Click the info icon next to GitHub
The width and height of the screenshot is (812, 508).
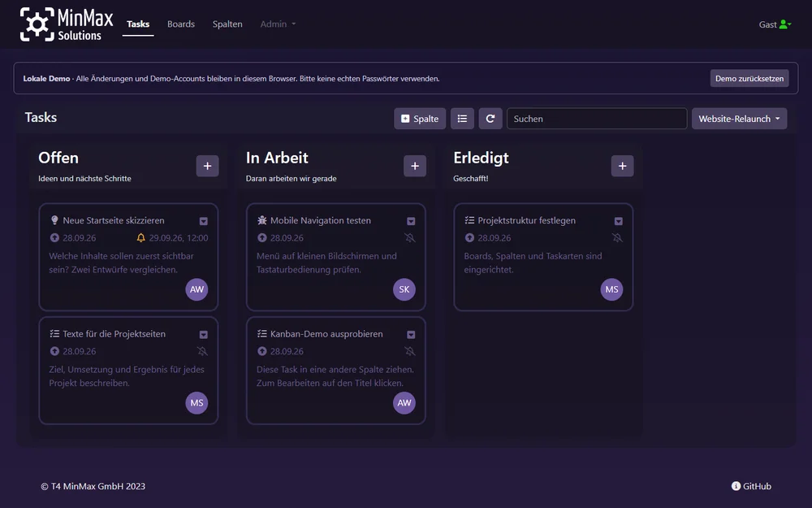coord(736,486)
